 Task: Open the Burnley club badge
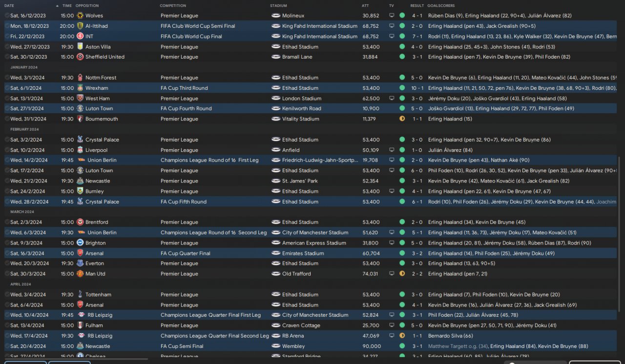[80, 191]
